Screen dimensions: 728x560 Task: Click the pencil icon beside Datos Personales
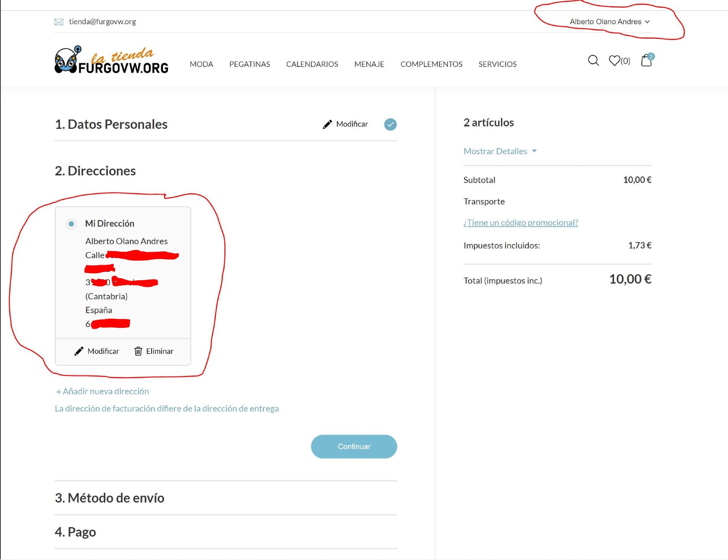327,124
